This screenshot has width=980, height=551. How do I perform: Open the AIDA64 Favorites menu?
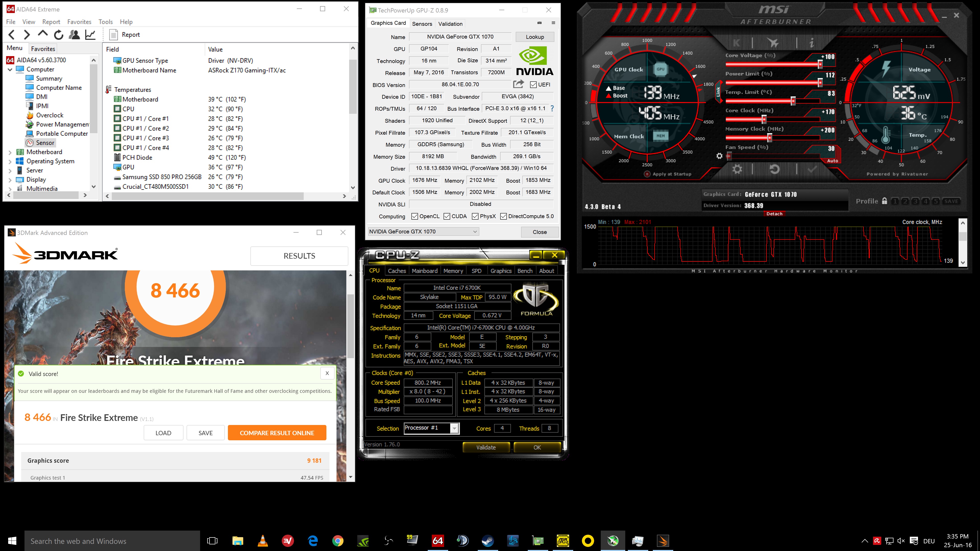[79, 22]
